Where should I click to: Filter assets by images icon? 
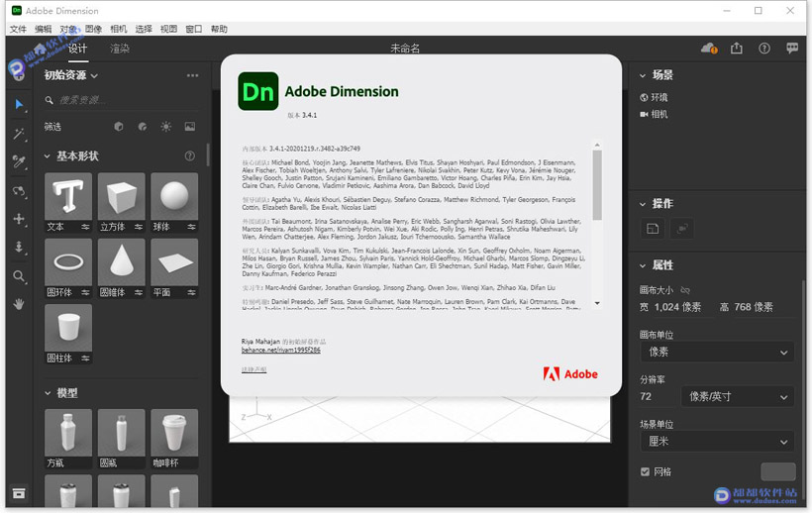pyautogui.click(x=190, y=127)
